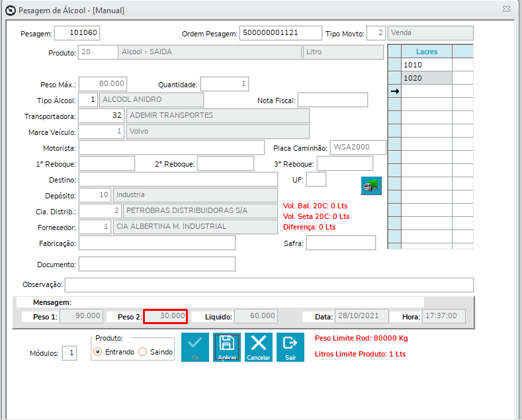Click the Ordem Pesagem field
522x420 pixels.
pos(281,33)
